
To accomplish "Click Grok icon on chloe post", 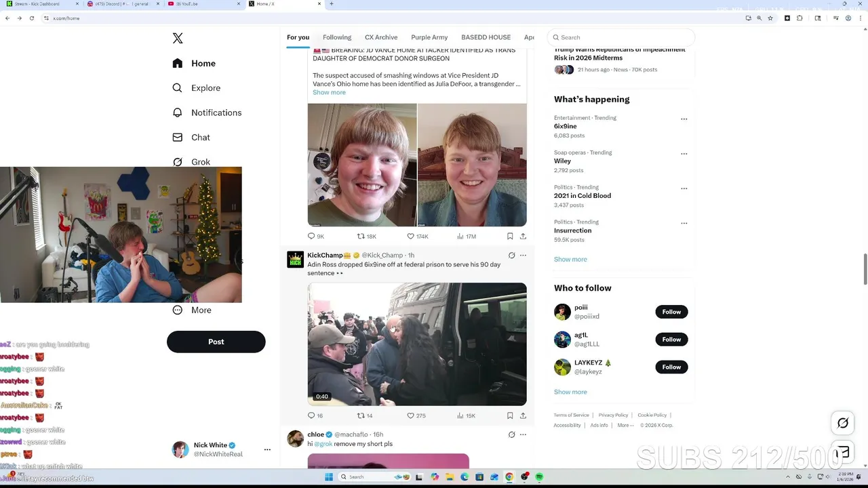I will 511,434.
